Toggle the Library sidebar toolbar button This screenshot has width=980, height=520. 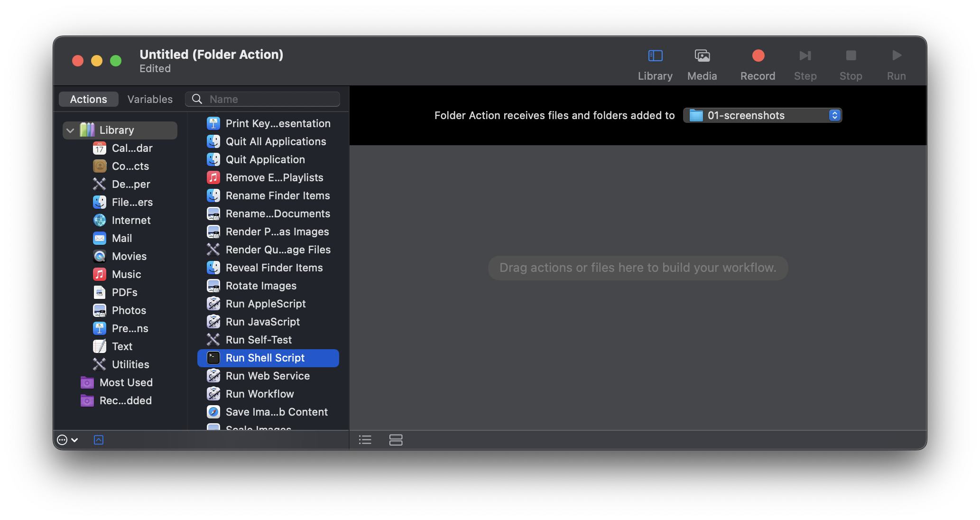[x=655, y=56]
